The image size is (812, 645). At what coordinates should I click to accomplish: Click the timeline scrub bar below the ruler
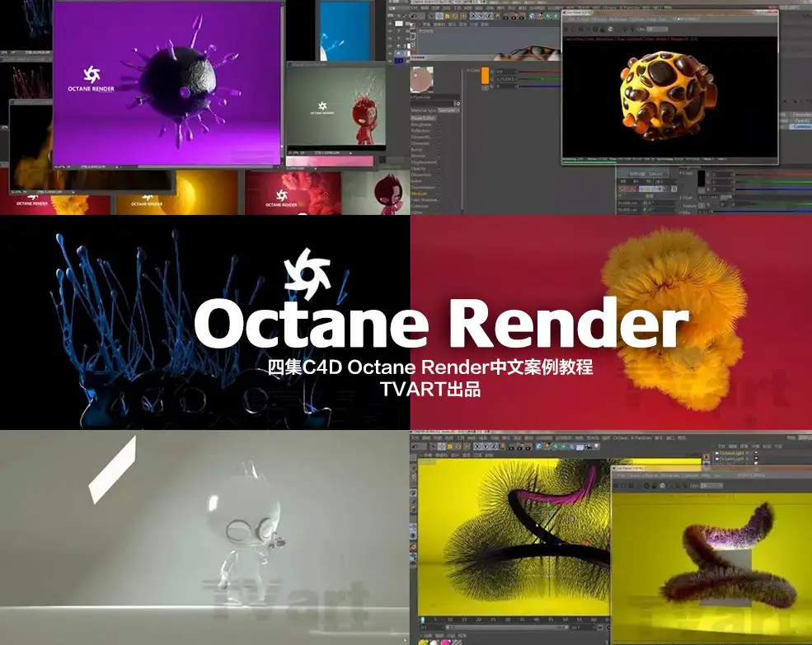(507, 628)
